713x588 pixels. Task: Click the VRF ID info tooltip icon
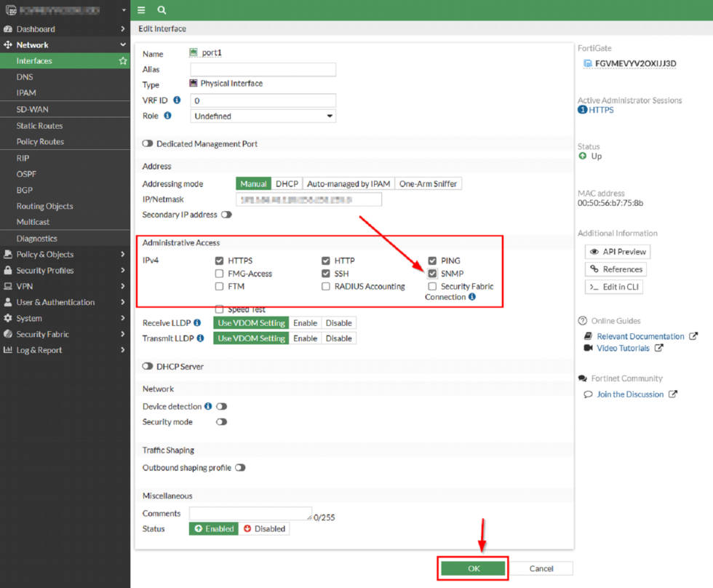pos(179,99)
